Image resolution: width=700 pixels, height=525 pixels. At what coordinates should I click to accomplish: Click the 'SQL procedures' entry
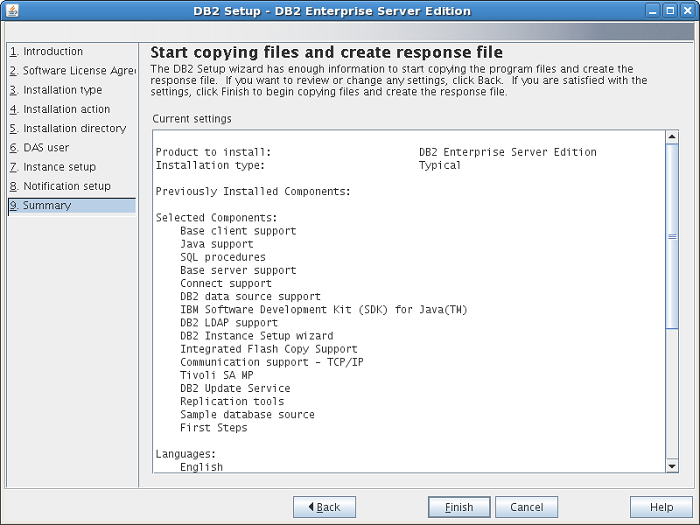[223, 257]
